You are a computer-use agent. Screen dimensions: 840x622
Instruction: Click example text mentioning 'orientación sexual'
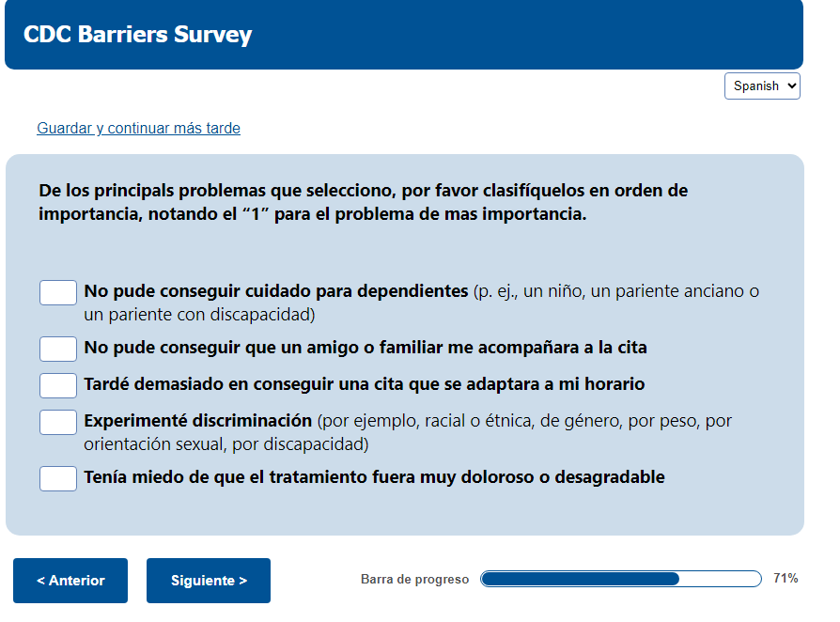(x=226, y=443)
